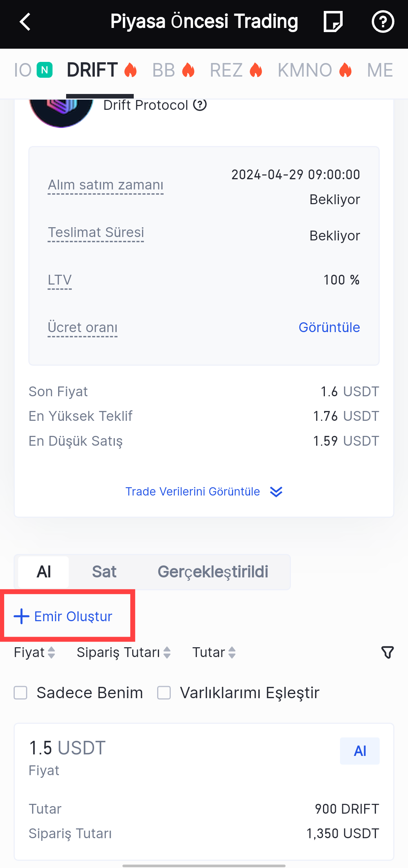Screen dimensions: 408x868
Task: Enable the Varlıklarımı Eşleştir checkbox
Action: pos(164,693)
